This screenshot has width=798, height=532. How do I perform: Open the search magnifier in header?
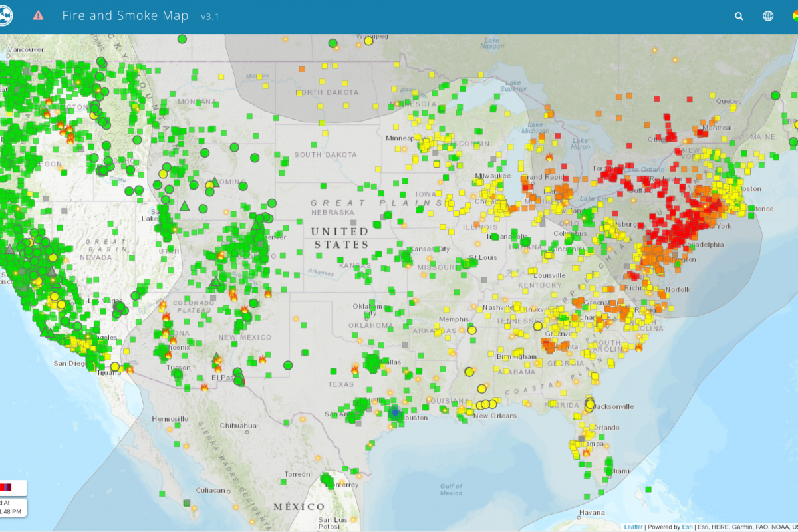pyautogui.click(x=739, y=16)
